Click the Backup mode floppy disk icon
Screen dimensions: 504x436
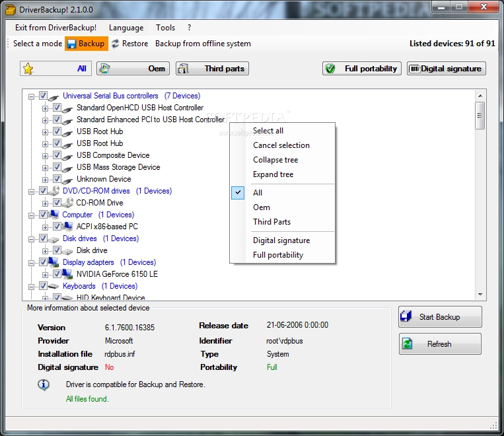(x=71, y=44)
